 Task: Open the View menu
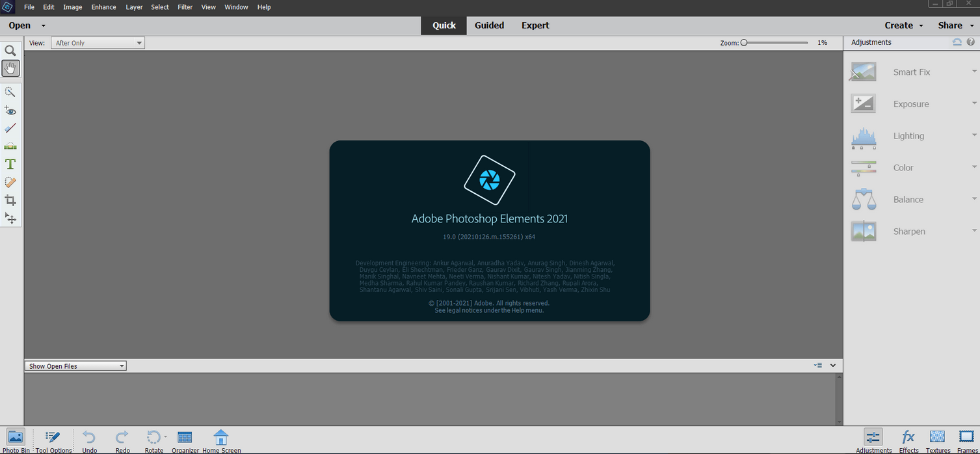(x=209, y=7)
